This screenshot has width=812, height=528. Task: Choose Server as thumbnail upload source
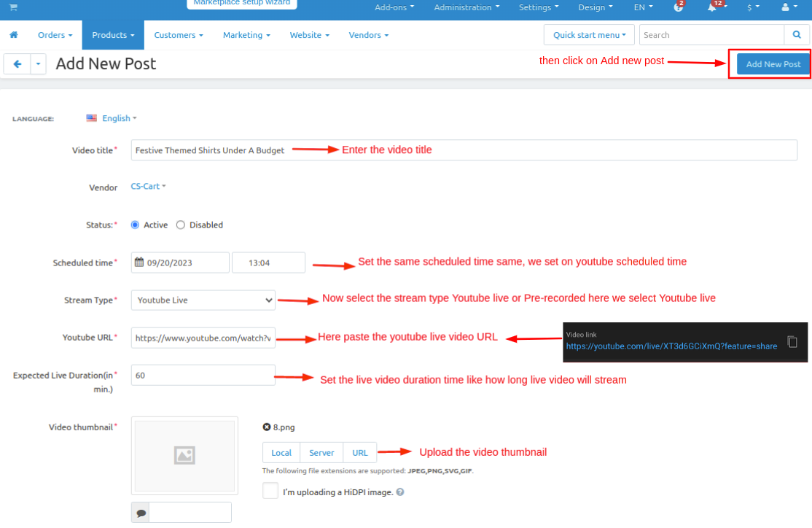pyautogui.click(x=321, y=453)
